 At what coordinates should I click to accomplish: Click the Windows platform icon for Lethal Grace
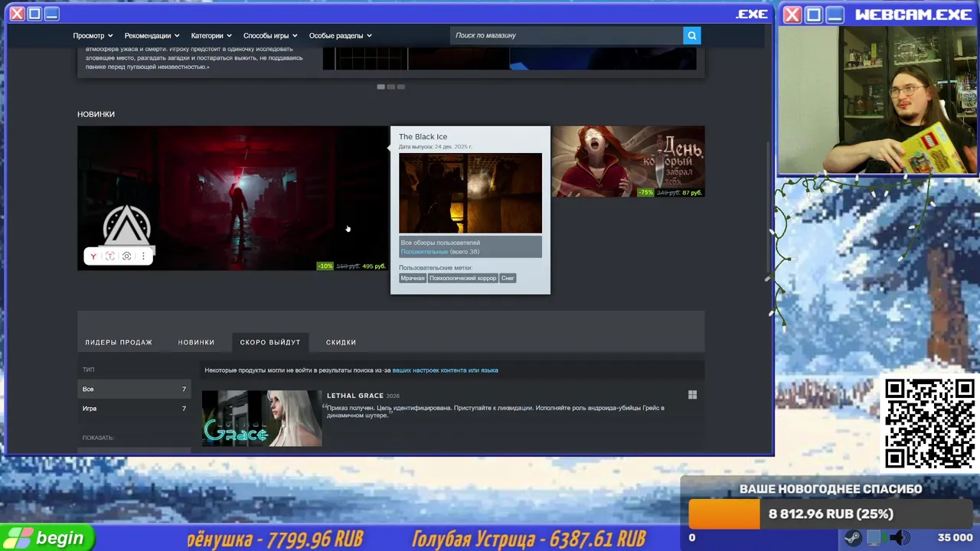coord(692,395)
